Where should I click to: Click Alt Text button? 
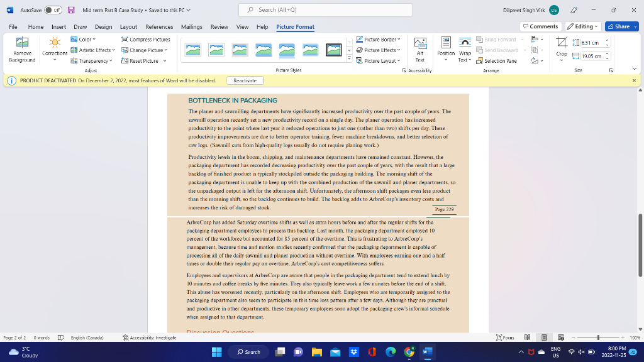pyautogui.click(x=419, y=50)
